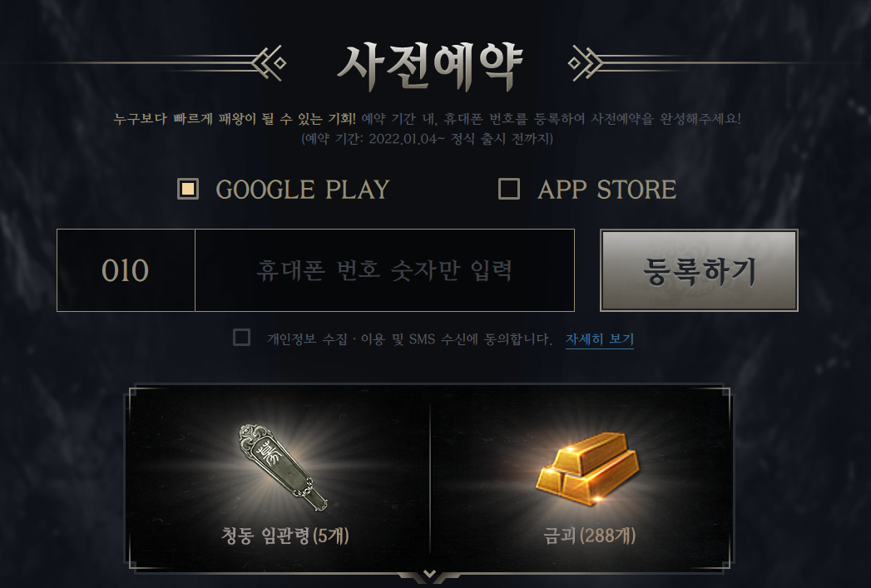Focus the 휴대폰 번호 숫자만 입력 field
The image size is (871, 588).
point(384,270)
